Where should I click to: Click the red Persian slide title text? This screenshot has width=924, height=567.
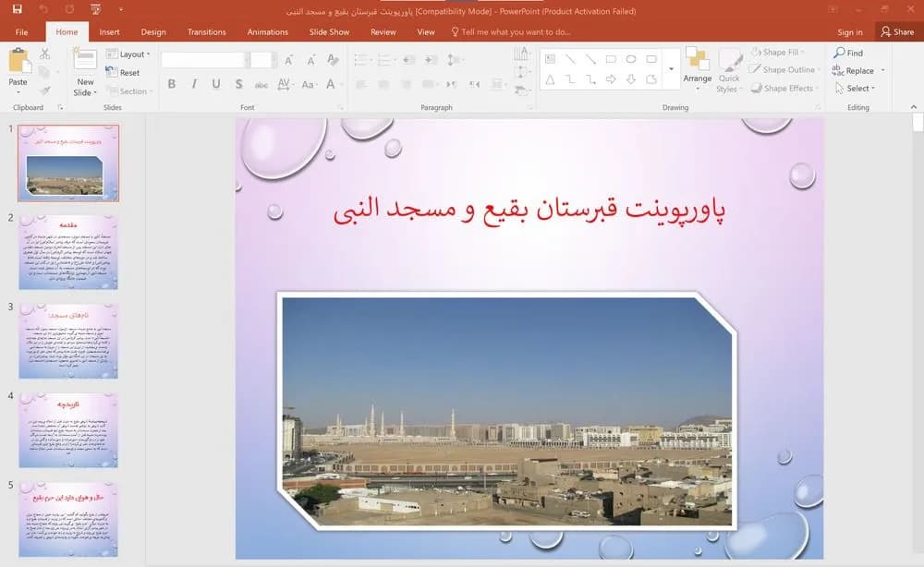point(529,211)
